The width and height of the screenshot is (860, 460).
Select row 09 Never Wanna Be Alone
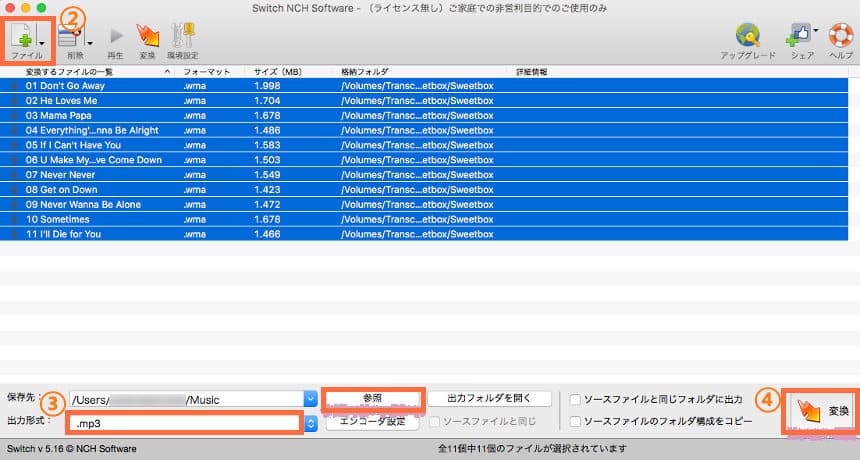(424, 204)
